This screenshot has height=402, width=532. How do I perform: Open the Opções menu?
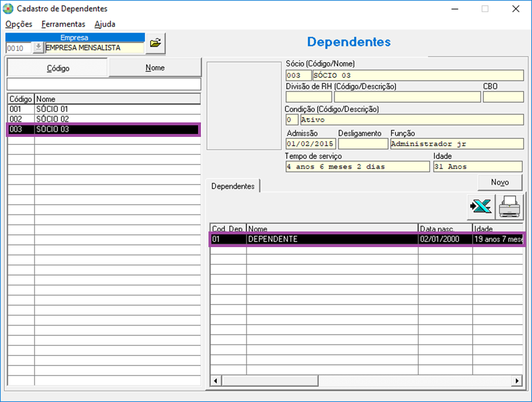[19, 24]
